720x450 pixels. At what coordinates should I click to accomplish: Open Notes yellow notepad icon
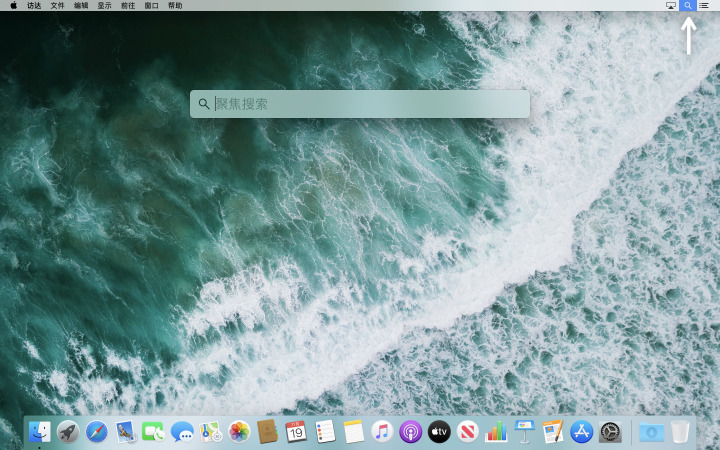(x=354, y=432)
